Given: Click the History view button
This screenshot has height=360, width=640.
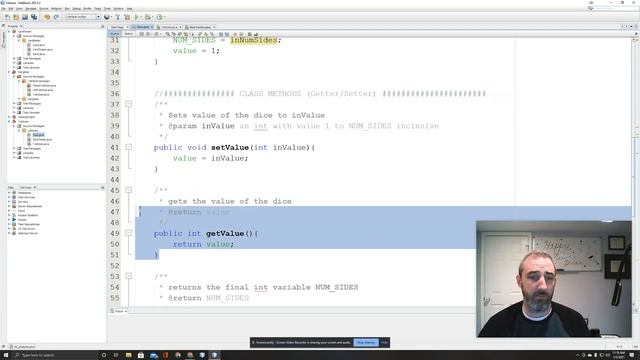Looking at the screenshot, I should 128,34.
